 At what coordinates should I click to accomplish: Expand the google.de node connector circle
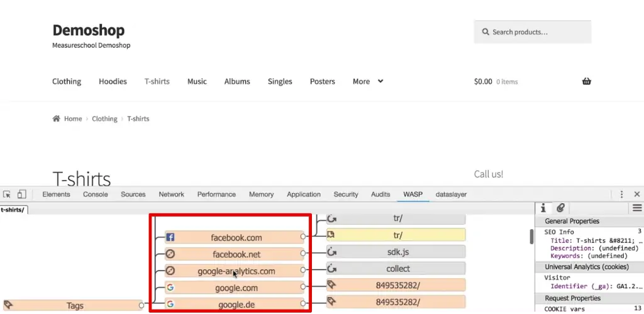tap(303, 303)
